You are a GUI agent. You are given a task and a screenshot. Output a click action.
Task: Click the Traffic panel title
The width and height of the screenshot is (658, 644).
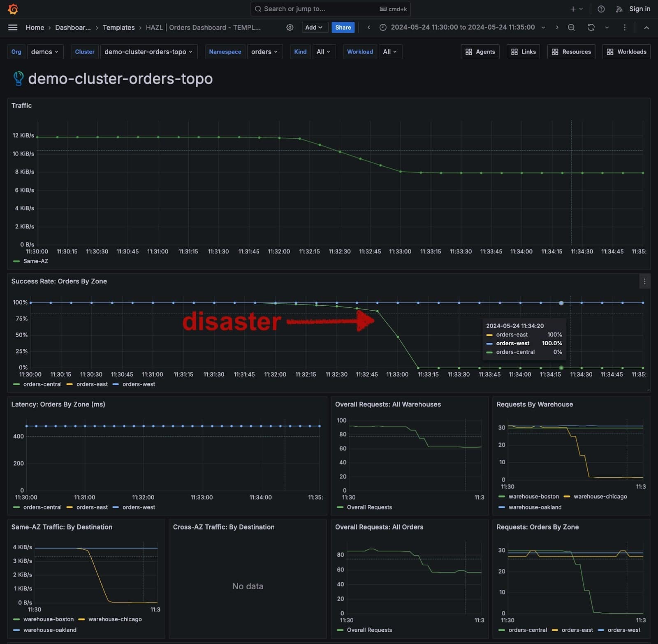click(21, 105)
